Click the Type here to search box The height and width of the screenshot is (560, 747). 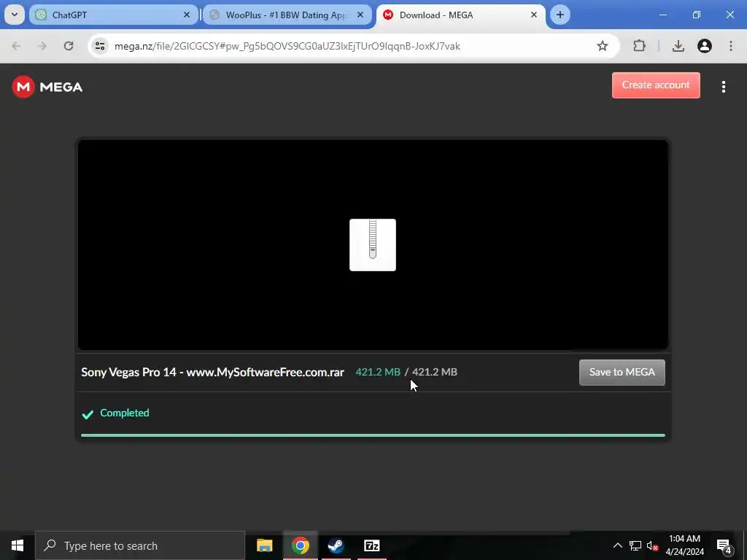coord(140,545)
